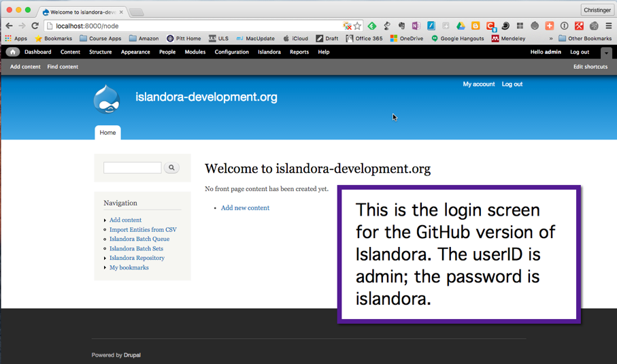Image resolution: width=617 pixels, height=364 pixels.
Task: Open the Islandora admin menu
Action: tap(269, 52)
